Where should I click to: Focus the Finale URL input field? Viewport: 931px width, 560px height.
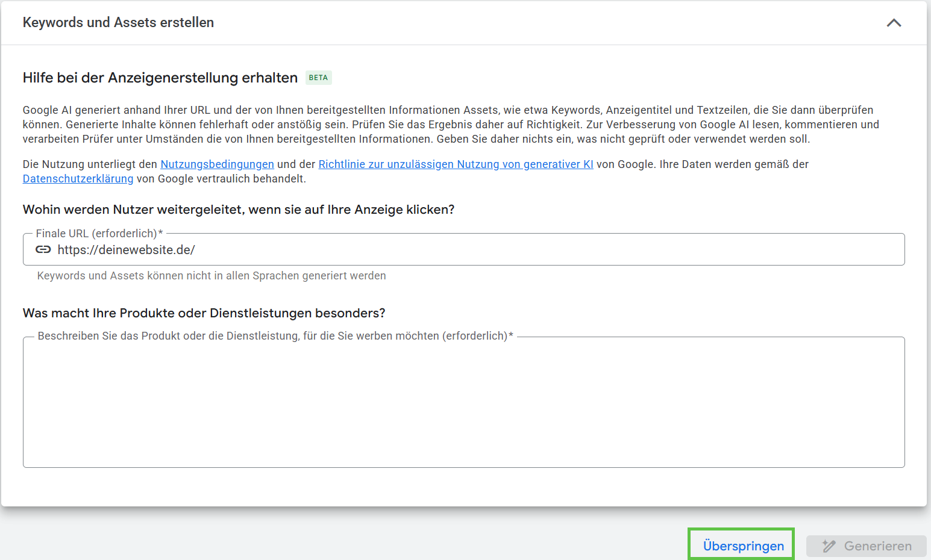(482, 250)
